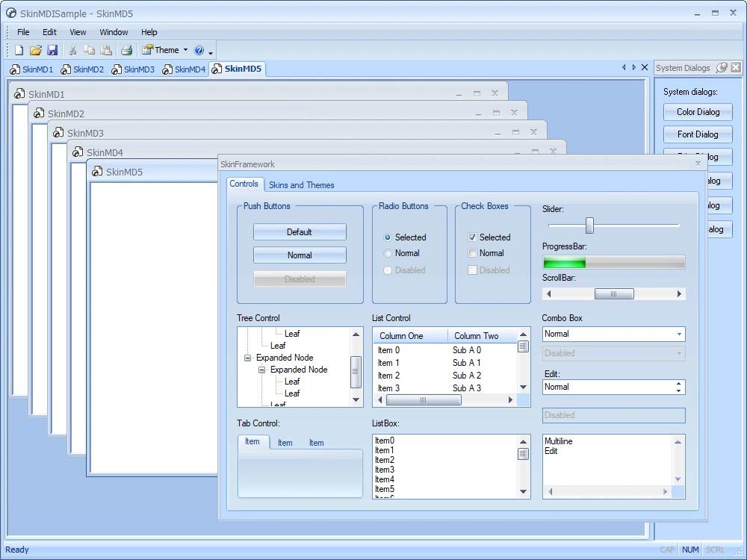Increase the Edit spinner with up arrow

678,384
